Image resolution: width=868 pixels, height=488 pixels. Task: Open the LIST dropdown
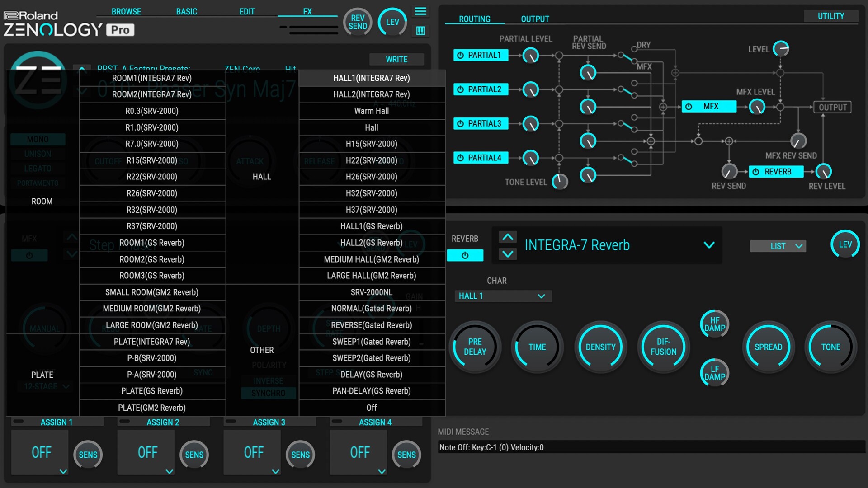pyautogui.click(x=778, y=246)
